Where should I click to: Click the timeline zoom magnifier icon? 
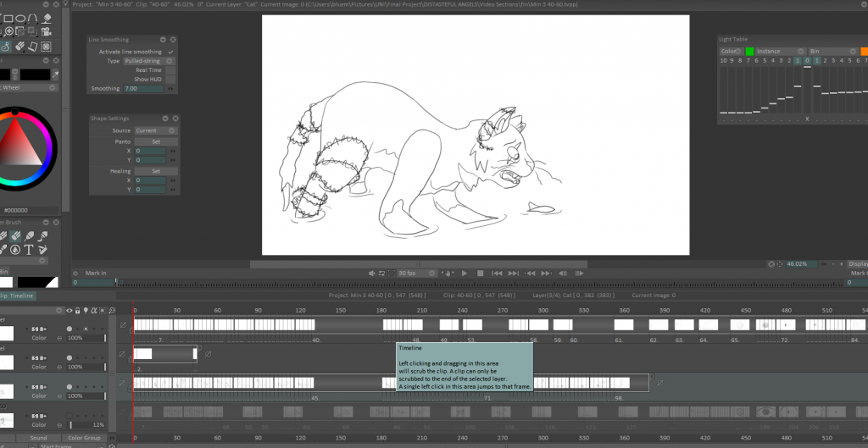pyautogui.click(x=113, y=311)
